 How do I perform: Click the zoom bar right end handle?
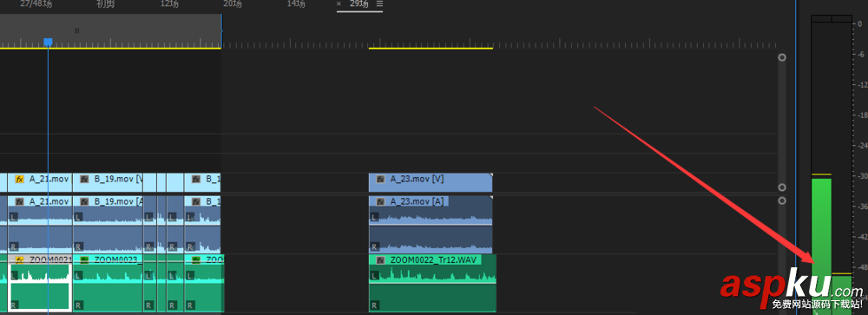click(221, 30)
